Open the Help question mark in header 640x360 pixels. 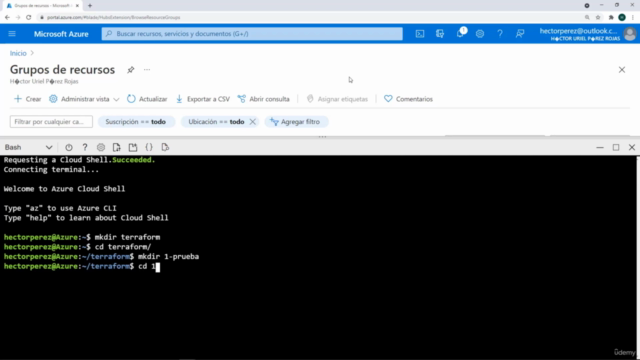coord(500,34)
